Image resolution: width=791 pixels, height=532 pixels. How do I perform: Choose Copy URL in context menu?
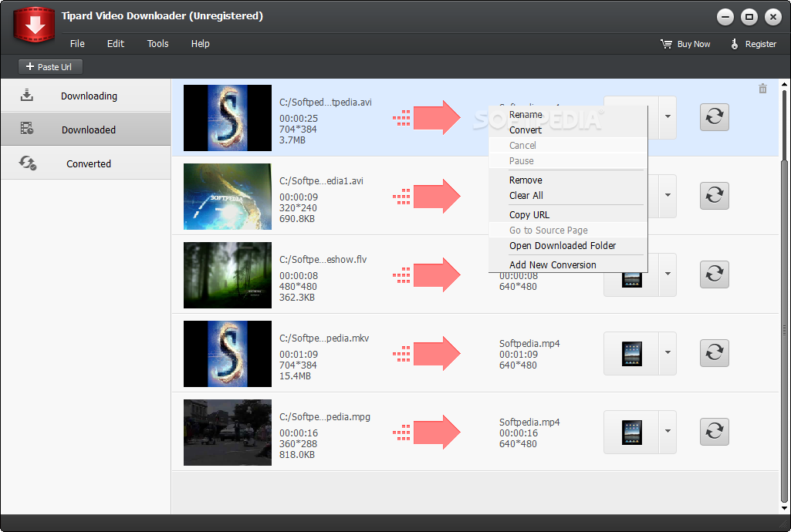pos(568,214)
